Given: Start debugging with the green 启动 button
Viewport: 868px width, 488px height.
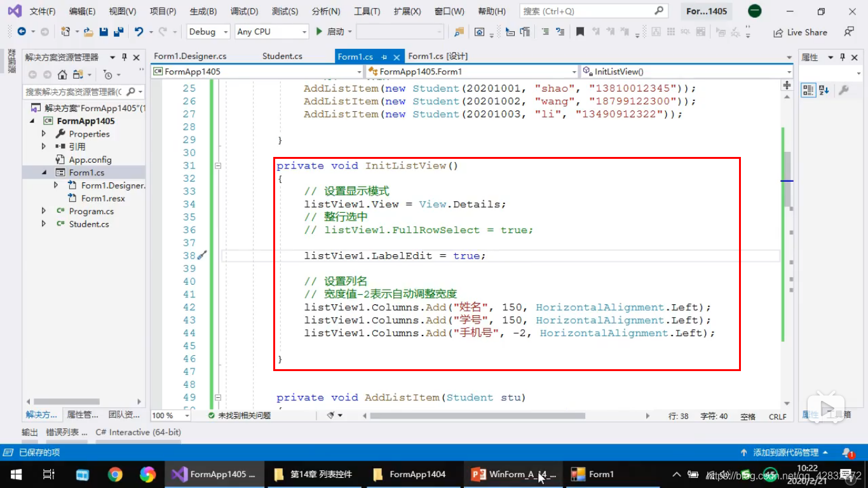Looking at the screenshot, I should (x=330, y=32).
